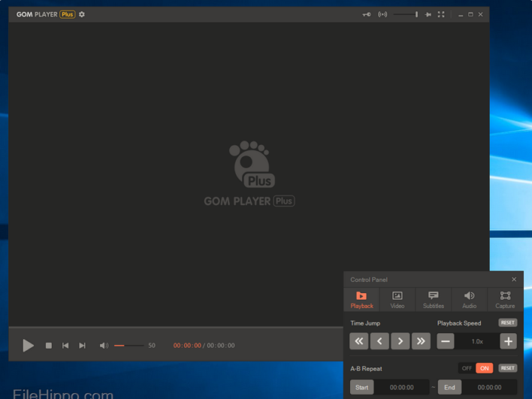The image size is (532, 399).
Task: Switch to the Audio tab
Action: coord(469,300)
